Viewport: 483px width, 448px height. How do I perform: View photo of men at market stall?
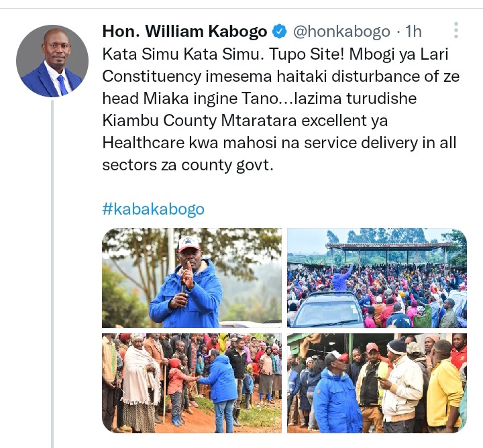pos(377,383)
